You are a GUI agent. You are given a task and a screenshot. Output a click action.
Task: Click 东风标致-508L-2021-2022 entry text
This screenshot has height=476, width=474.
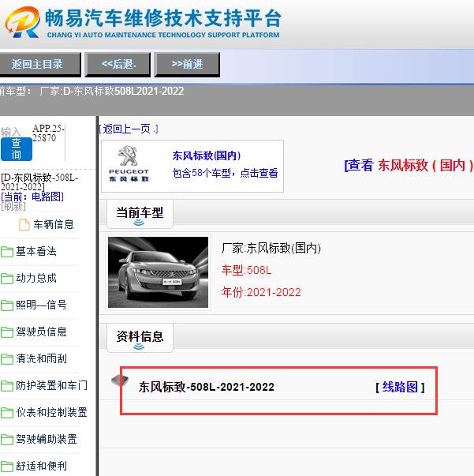click(x=207, y=387)
